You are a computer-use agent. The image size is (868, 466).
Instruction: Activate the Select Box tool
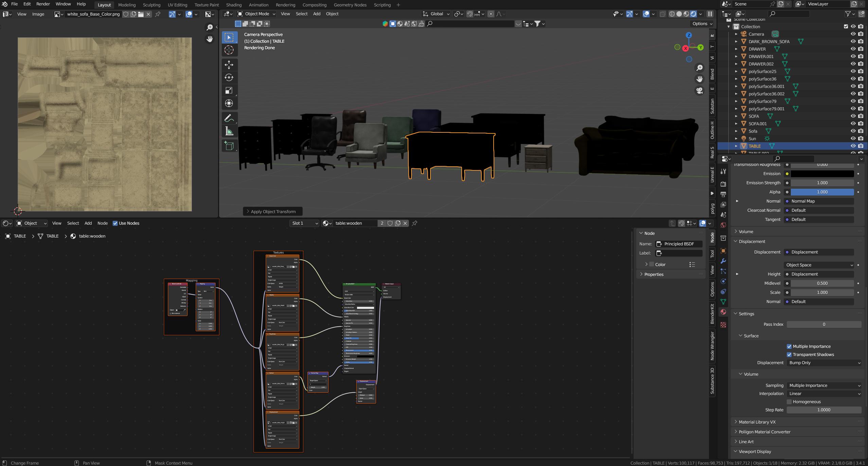click(x=229, y=37)
